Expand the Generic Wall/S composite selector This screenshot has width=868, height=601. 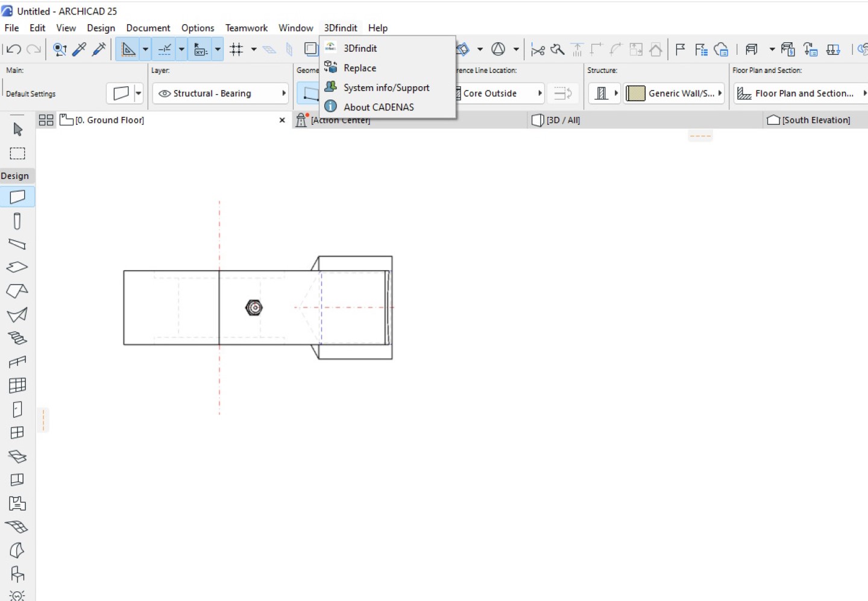[721, 93]
